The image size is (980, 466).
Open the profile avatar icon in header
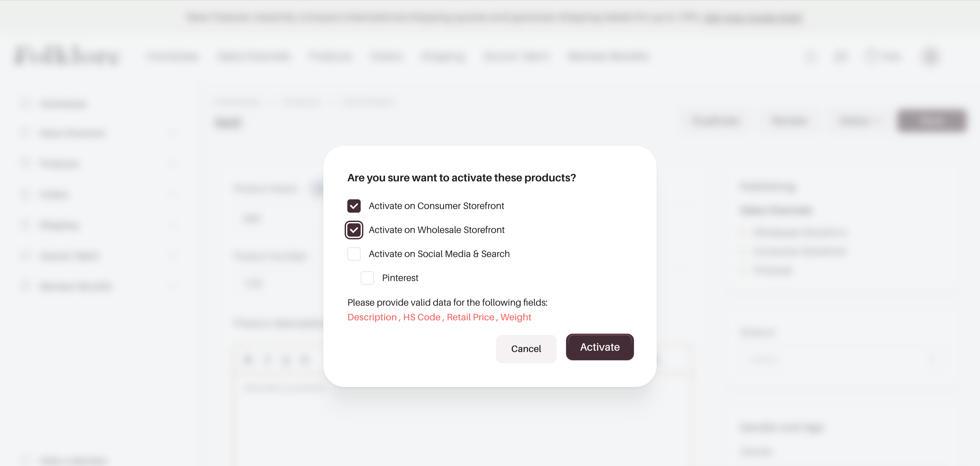point(931,56)
